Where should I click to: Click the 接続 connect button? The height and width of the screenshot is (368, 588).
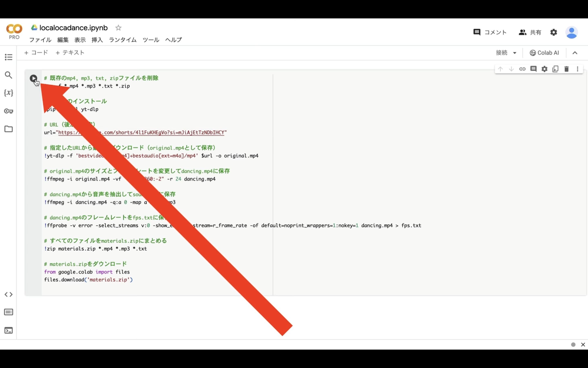pyautogui.click(x=501, y=53)
